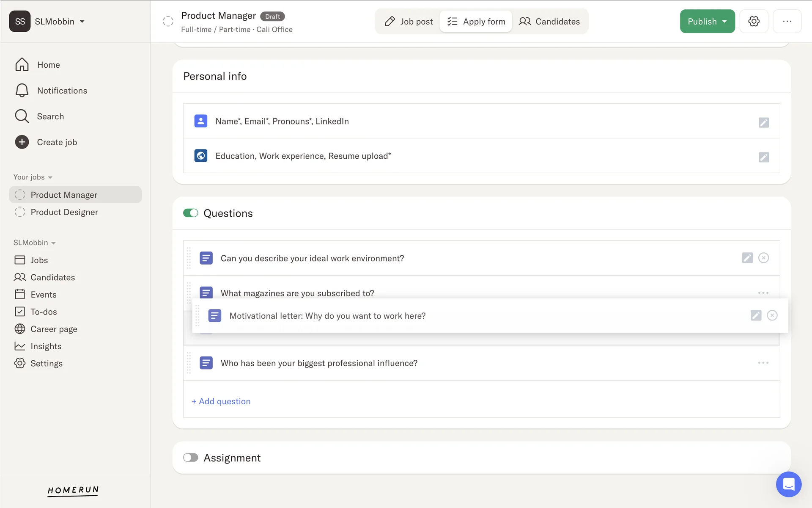
Task: Open the chat support bubble
Action: point(788,484)
